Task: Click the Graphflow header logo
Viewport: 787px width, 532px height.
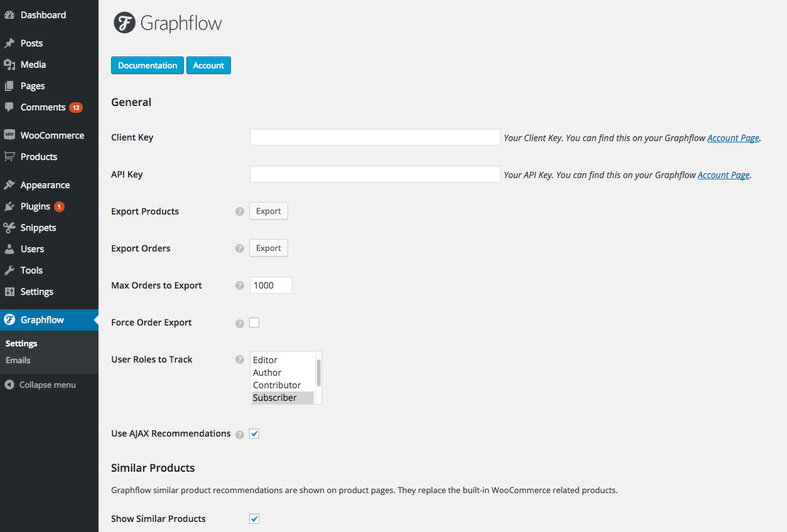Action: [168, 23]
